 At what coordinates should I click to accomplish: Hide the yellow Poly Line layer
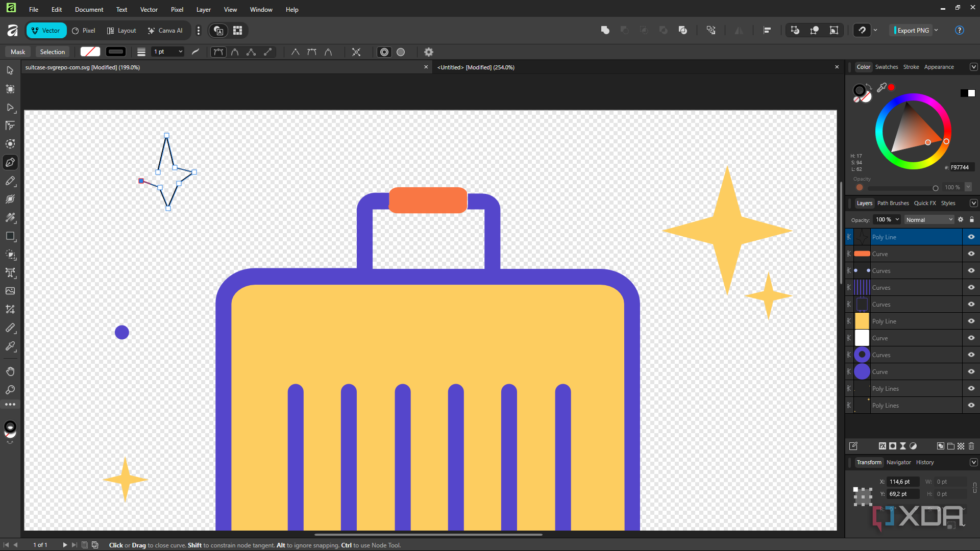pos(971,321)
